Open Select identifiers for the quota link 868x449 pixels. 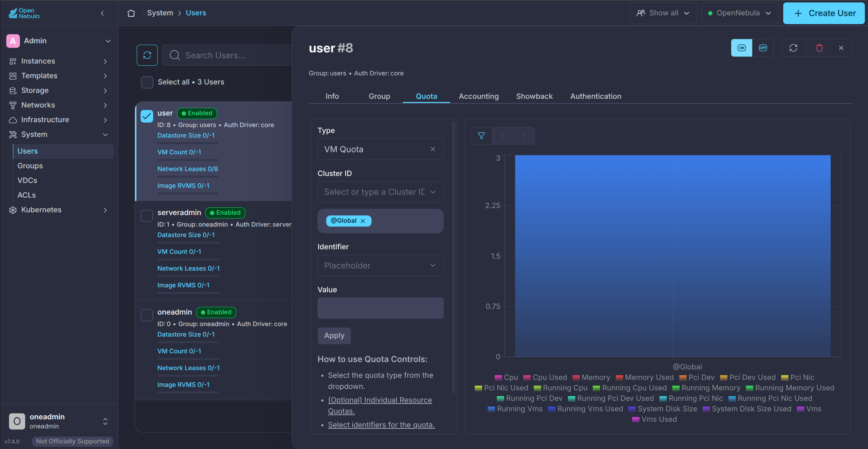[x=381, y=425]
